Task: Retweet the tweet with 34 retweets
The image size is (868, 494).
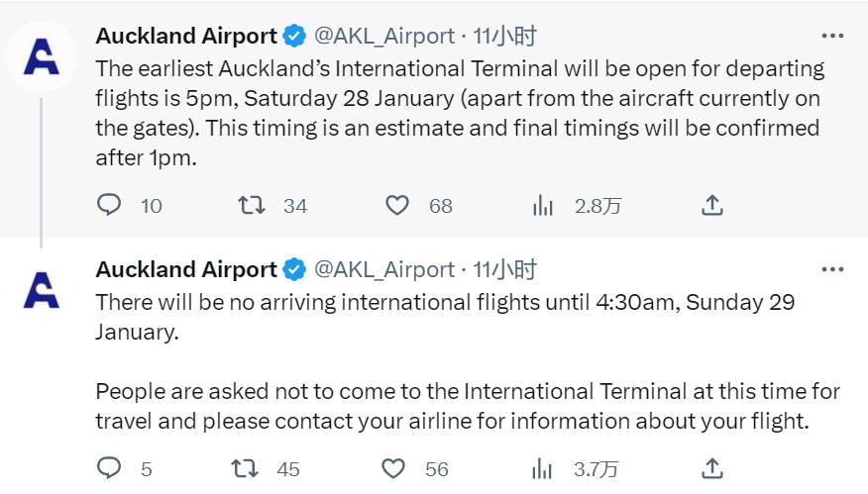Action: coord(251,205)
